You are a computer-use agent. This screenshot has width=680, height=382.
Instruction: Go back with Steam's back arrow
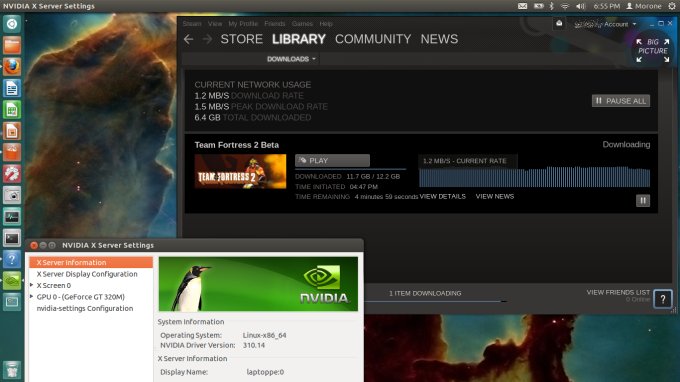188,39
